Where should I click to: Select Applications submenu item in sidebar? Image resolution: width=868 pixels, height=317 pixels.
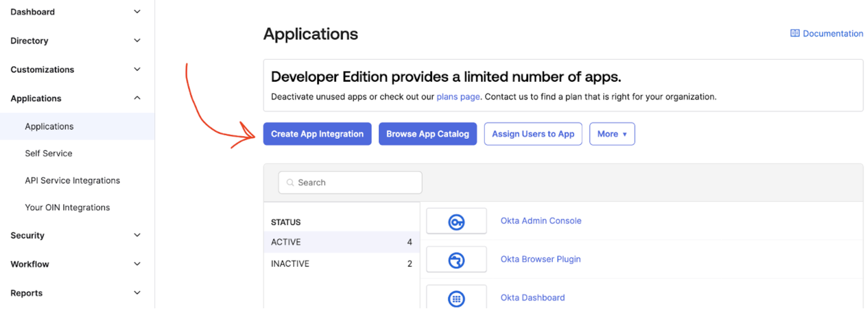(77, 126)
